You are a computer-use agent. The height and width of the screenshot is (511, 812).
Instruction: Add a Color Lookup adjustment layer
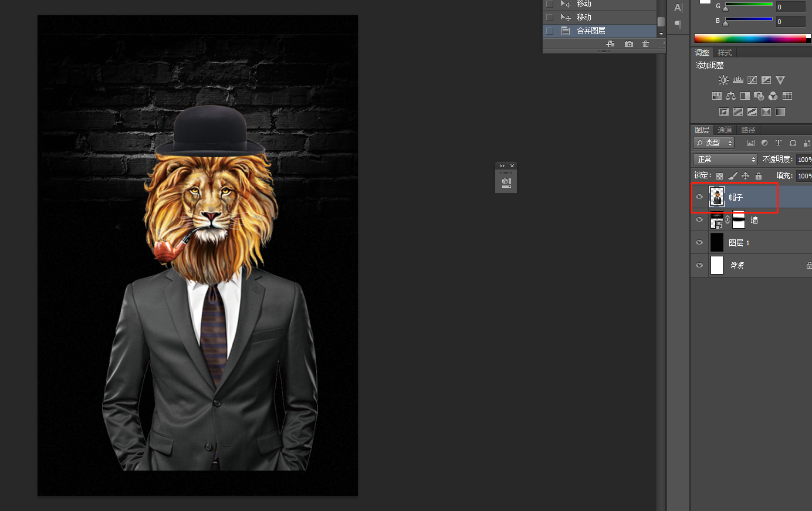(x=787, y=96)
